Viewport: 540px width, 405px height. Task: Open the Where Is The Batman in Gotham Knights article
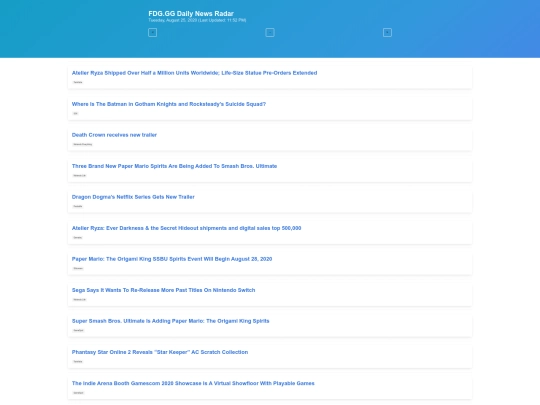169,104
